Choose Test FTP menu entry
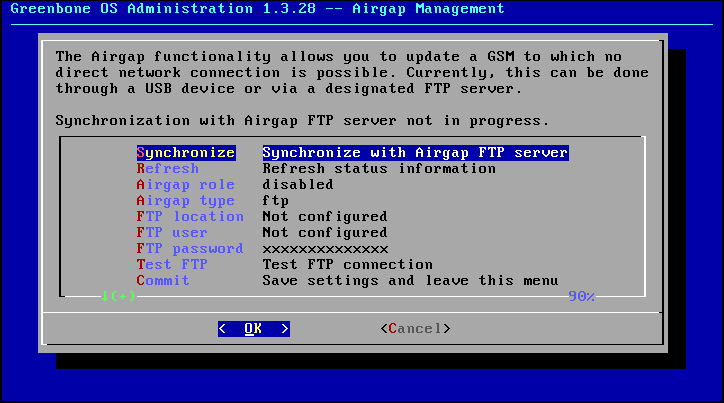The image size is (724, 403). pyautogui.click(x=172, y=265)
